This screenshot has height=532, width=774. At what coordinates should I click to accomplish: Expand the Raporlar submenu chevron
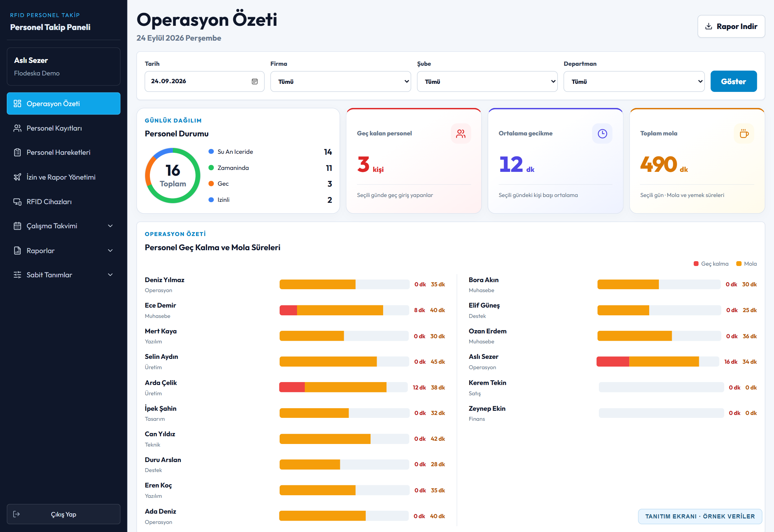pyautogui.click(x=110, y=251)
